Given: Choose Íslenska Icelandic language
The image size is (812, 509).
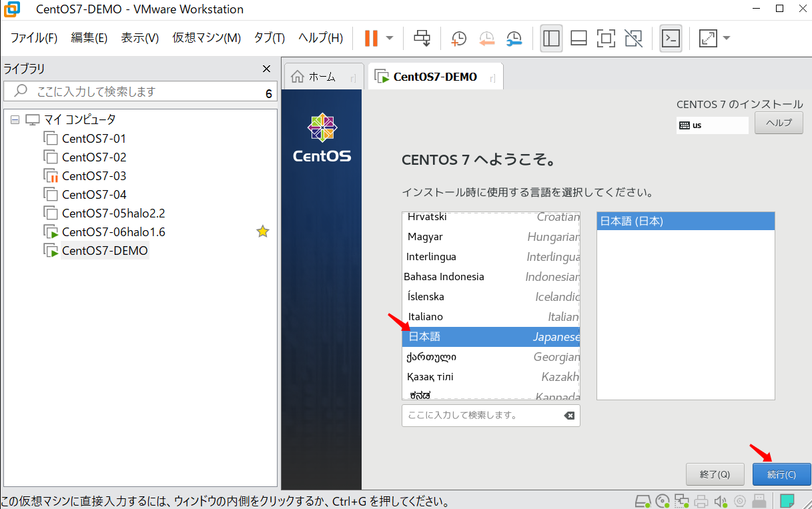Looking at the screenshot, I should click(491, 297).
